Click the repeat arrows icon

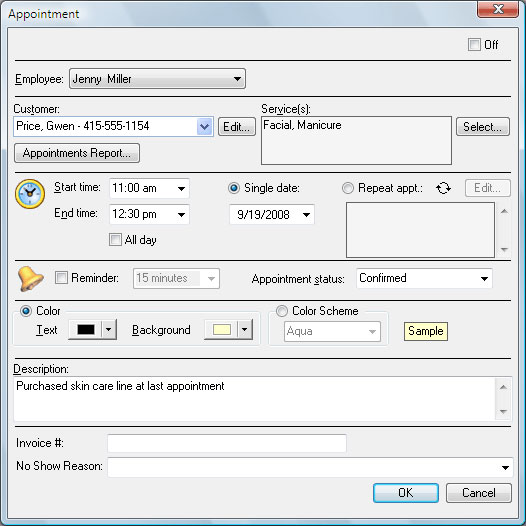[x=443, y=188]
